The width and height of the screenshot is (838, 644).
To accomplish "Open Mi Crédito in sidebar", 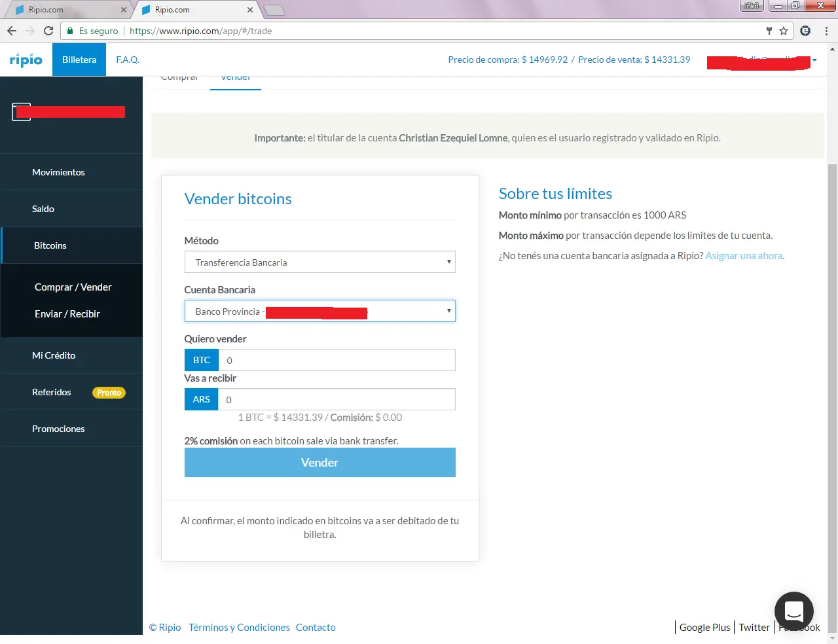I will (x=72, y=355).
